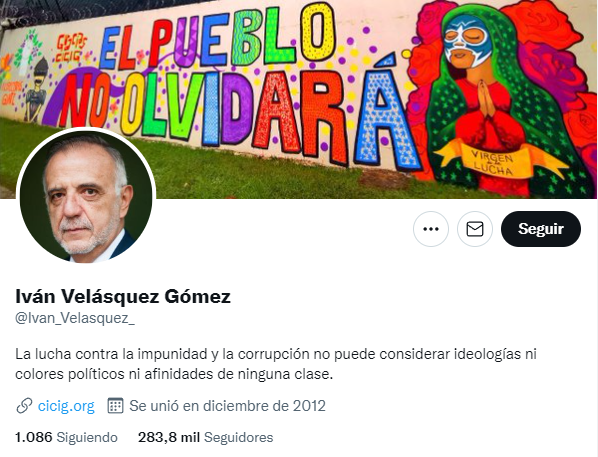The image size is (598, 457).
Task: Click the name Iván Velásquez Gómez
Action: (123, 296)
